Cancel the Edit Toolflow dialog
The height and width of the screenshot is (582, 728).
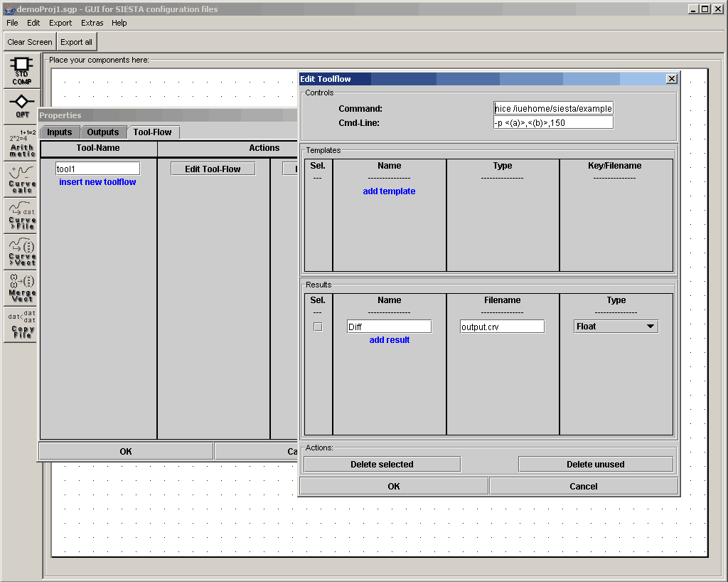(584, 487)
